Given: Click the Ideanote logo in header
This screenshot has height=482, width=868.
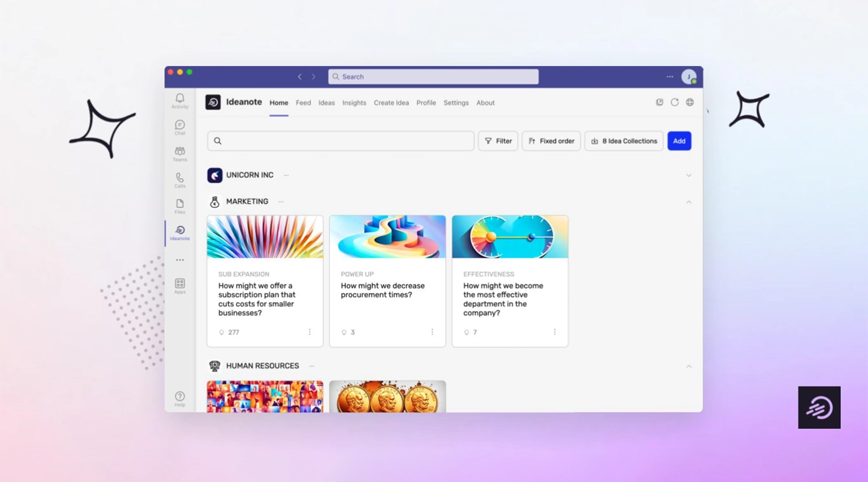Looking at the screenshot, I should click(x=213, y=102).
